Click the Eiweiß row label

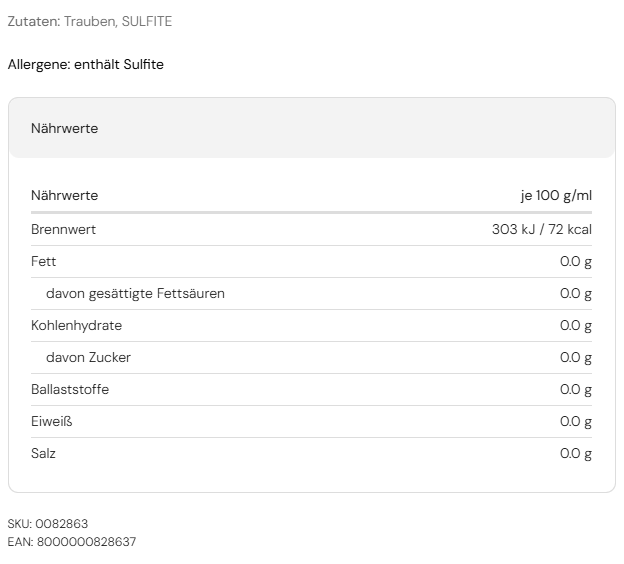pos(51,421)
